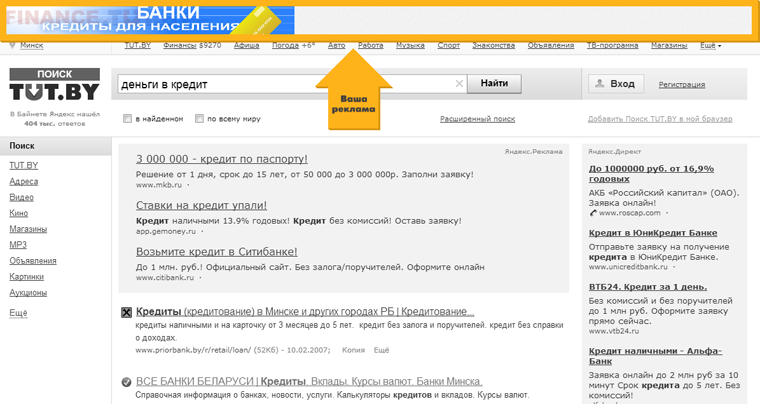The image size is (760, 404).
Task: Select Видео in left search categories
Action: [x=21, y=197]
